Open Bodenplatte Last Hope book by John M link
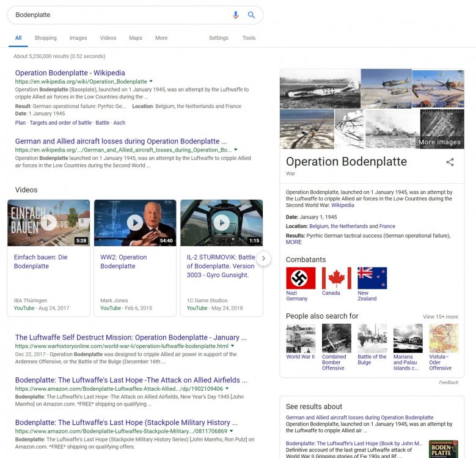The height and width of the screenshot is (458, 476). tap(354, 443)
